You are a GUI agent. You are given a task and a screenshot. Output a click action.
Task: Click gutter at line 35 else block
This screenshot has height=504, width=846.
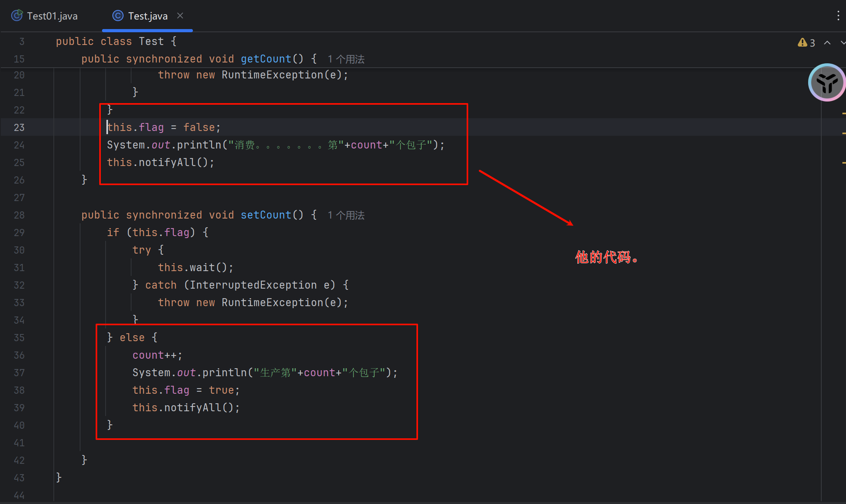tap(19, 338)
